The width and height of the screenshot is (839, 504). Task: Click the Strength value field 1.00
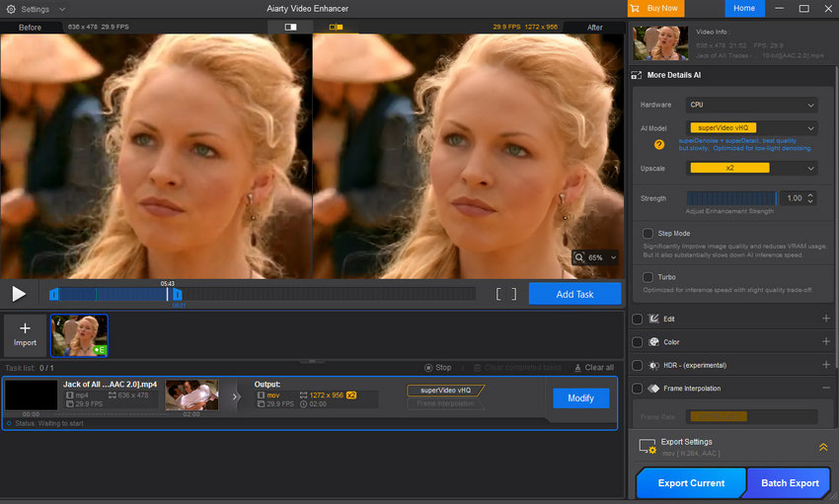pos(794,198)
